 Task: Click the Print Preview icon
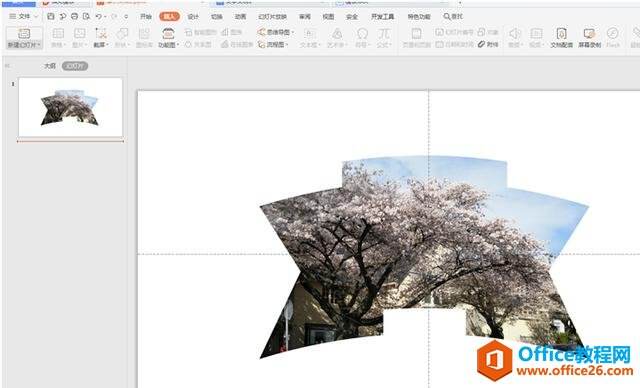pos(86,16)
